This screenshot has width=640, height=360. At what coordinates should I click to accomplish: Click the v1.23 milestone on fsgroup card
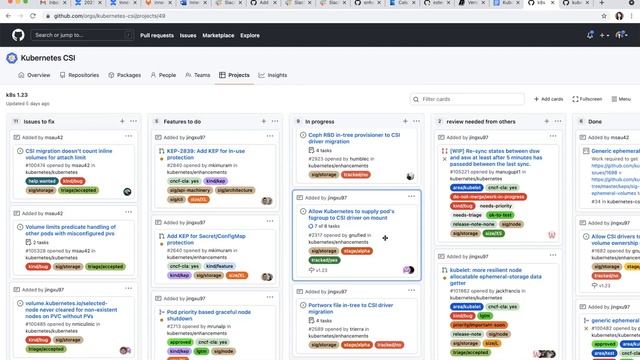click(x=318, y=270)
